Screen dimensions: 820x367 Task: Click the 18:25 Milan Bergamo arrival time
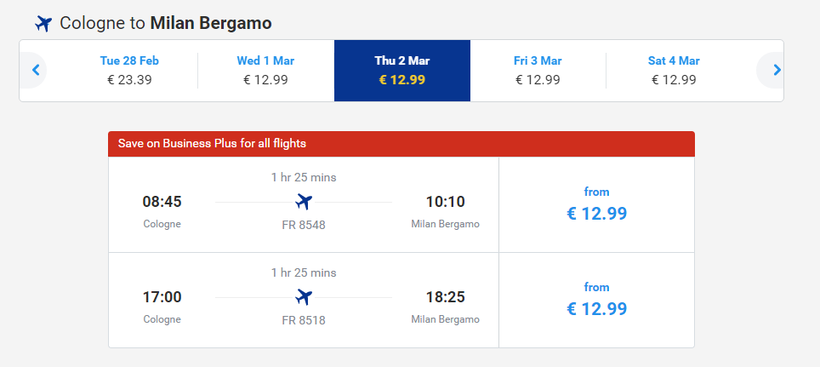coord(445,297)
